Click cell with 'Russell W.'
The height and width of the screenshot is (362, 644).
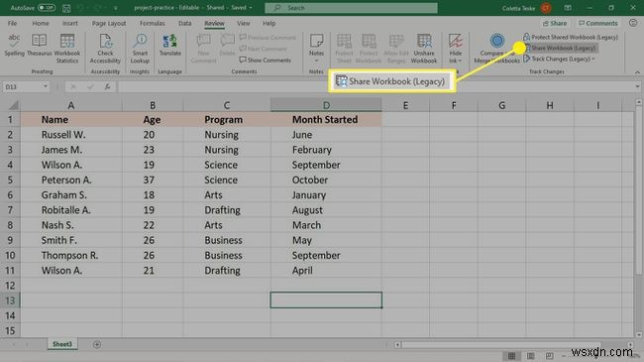(x=71, y=135)
